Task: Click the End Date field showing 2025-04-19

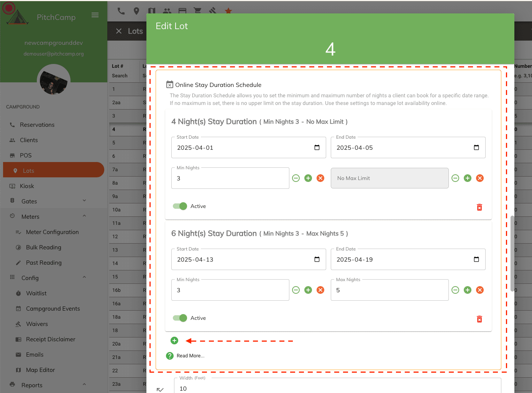Action: 408,259
